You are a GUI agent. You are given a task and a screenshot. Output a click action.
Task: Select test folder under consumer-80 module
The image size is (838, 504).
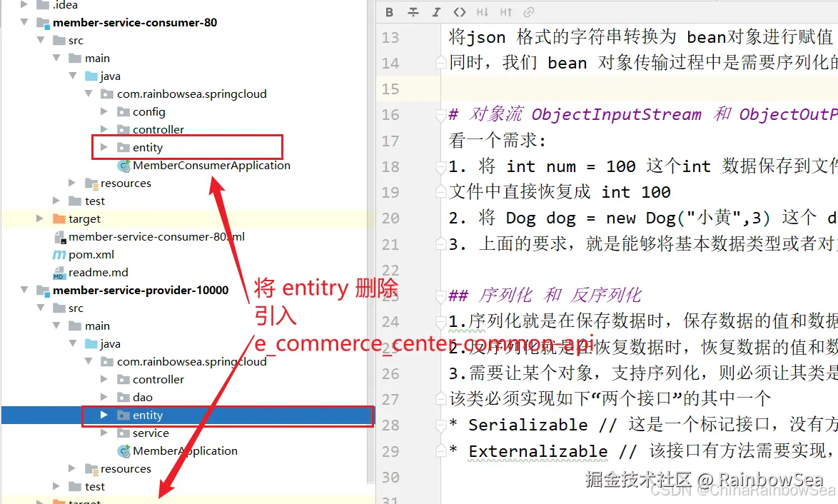[x=95, y=201]
